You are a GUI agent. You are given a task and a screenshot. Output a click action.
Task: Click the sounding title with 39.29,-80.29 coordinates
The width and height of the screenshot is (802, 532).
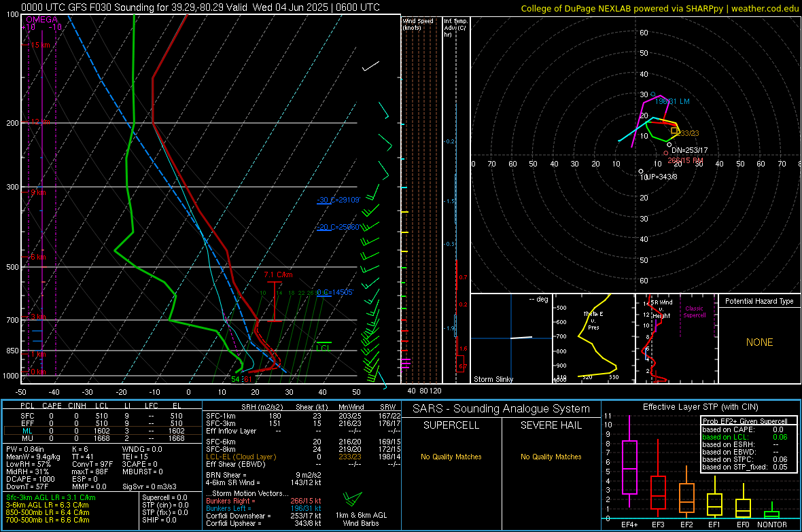(x=201, y=7)
